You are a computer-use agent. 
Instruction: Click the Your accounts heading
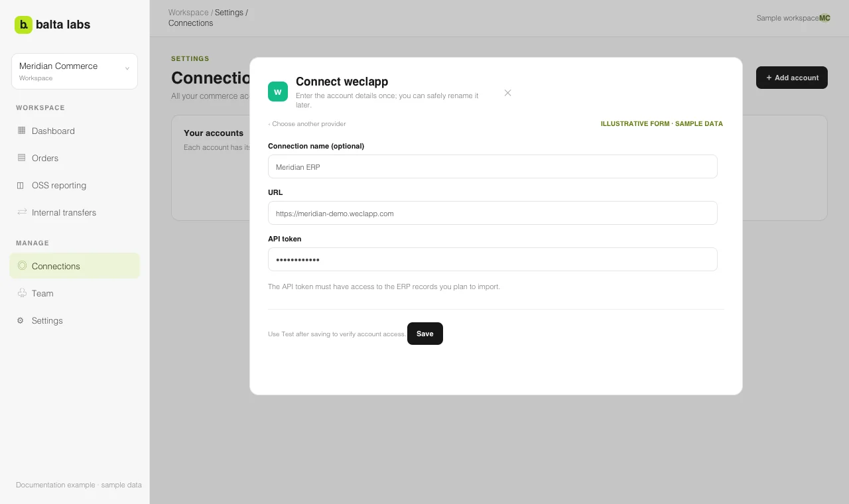[214, 133]
